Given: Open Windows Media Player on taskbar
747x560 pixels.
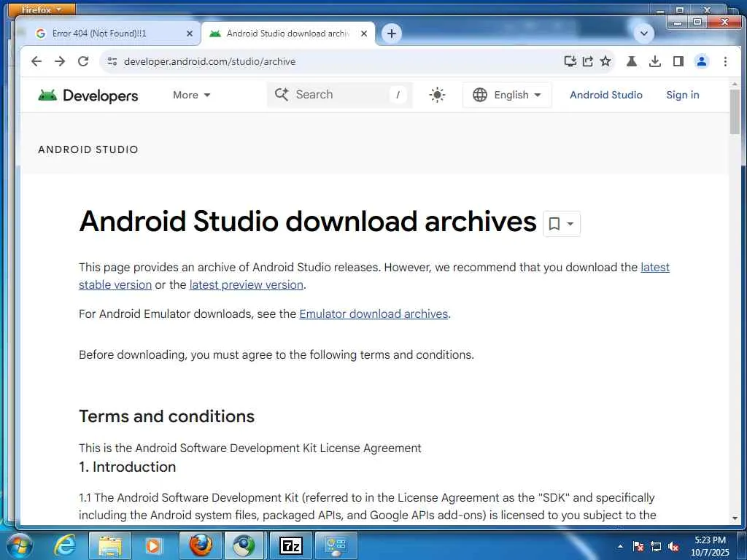Looking at the screenshot, I should coord(153,545).
